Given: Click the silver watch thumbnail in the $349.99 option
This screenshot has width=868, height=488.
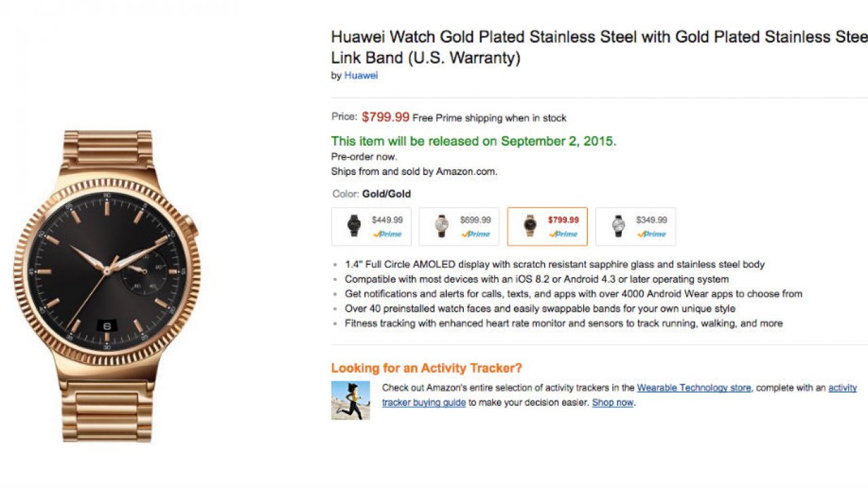Looking at the screenshot, I should pos(618,226).
